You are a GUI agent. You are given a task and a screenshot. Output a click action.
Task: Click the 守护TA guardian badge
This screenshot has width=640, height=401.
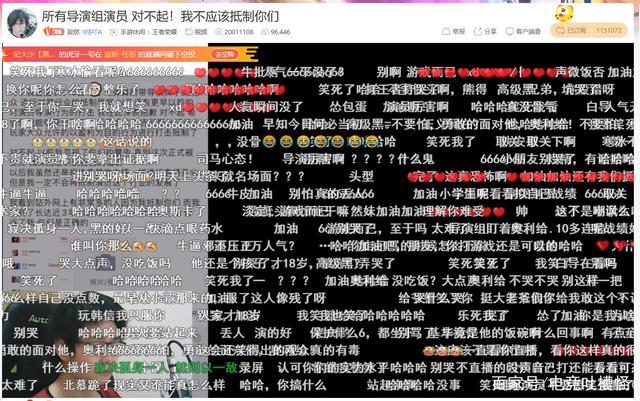(91, 32)
